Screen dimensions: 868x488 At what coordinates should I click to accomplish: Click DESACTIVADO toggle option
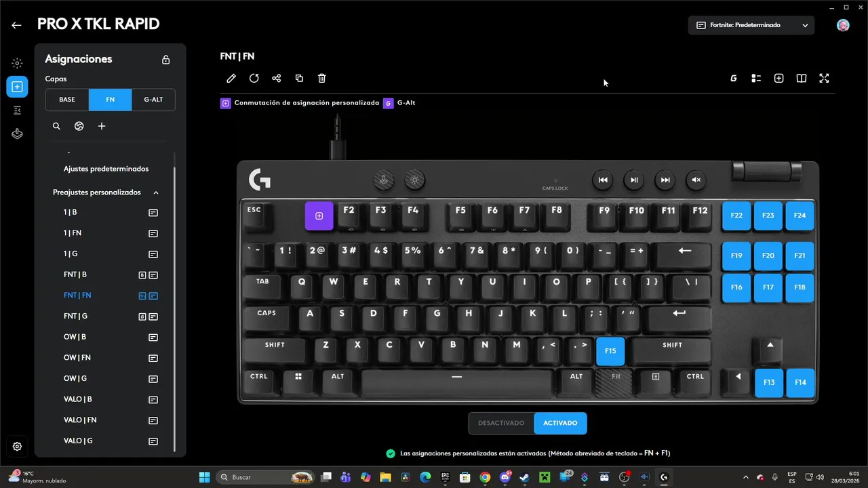click(501, 423)
